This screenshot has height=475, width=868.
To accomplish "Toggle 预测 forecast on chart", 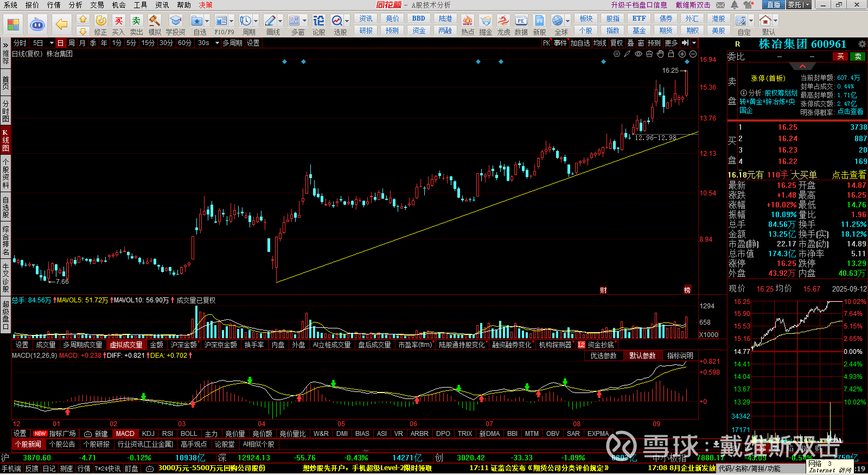I will (x=654, y=43).
